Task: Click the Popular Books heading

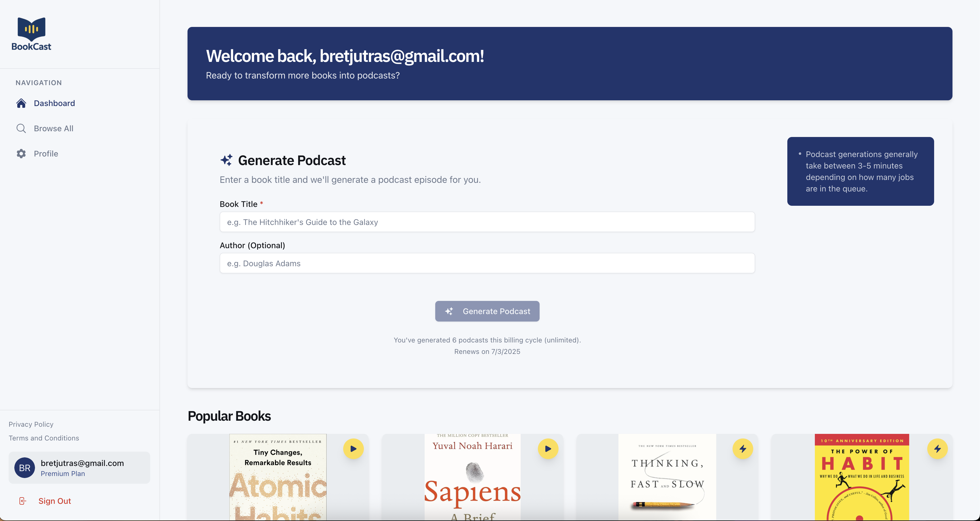Action: pos(229,416)
